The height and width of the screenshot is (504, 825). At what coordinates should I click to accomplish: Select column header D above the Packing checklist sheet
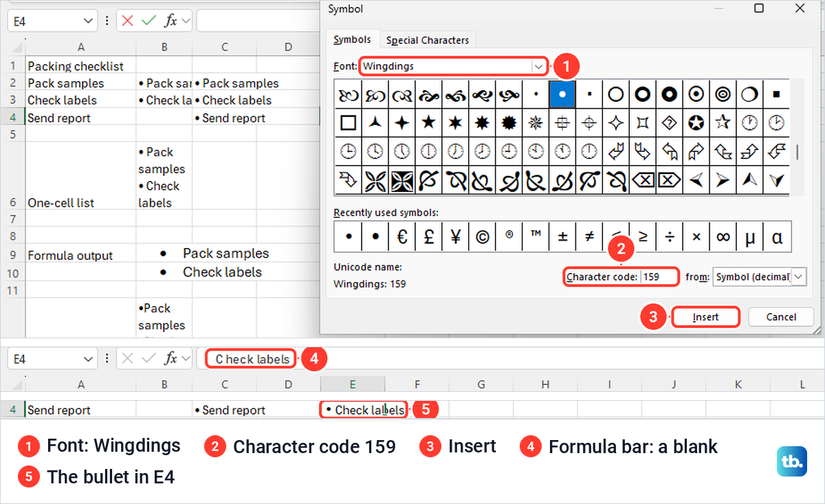tap(288, 47)
